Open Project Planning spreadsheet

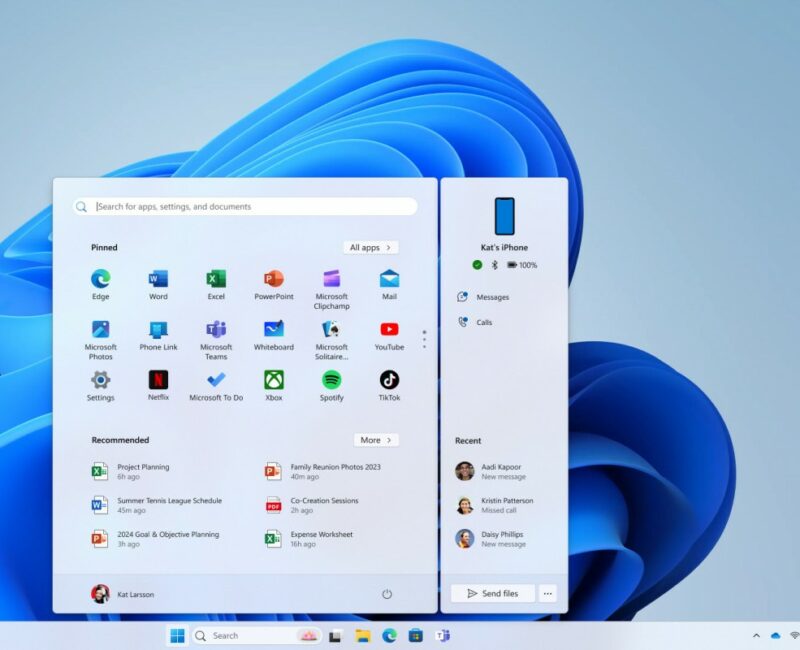[131, 471]
